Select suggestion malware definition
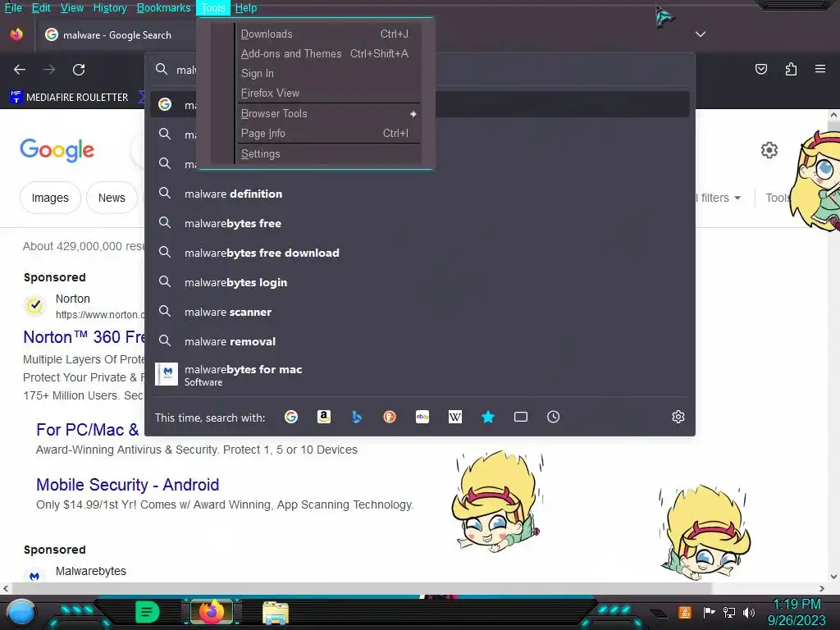The height and width of the screenshot is (630, 840). pos(420,194)
